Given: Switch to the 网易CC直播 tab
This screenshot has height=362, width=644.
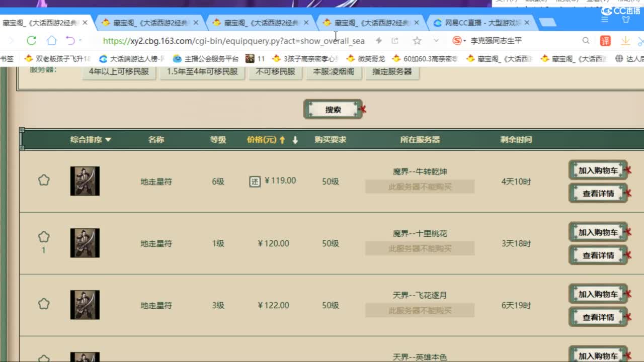Looking at the screenshot, I should 482,23.
